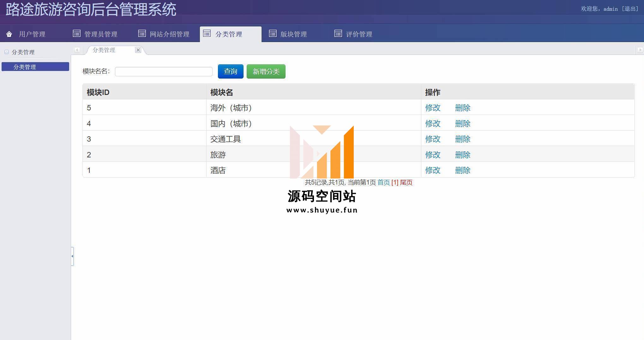Focus the 模块名名 search field

[x=164, y=72]
